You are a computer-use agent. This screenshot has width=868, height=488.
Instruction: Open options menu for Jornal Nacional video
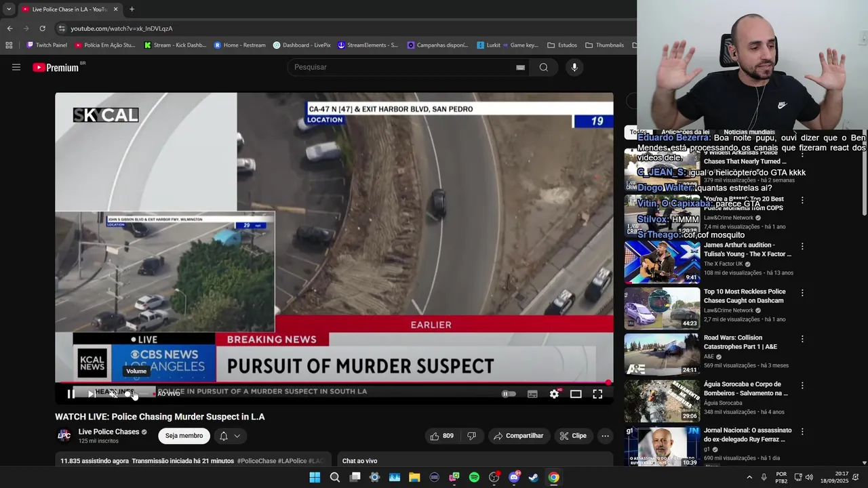click(802, 431)
